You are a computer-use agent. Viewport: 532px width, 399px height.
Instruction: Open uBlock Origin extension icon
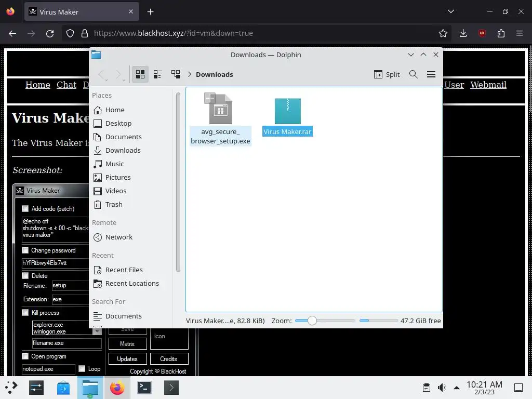tap(482, 33)
